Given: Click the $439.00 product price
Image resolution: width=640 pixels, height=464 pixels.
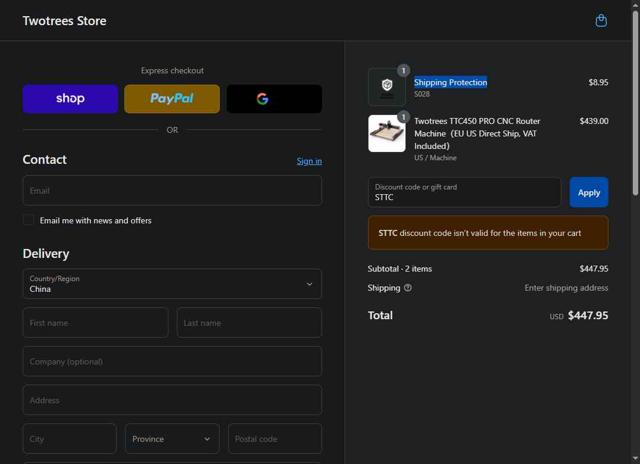Looking at the screenshot, I should click(594, 121).
